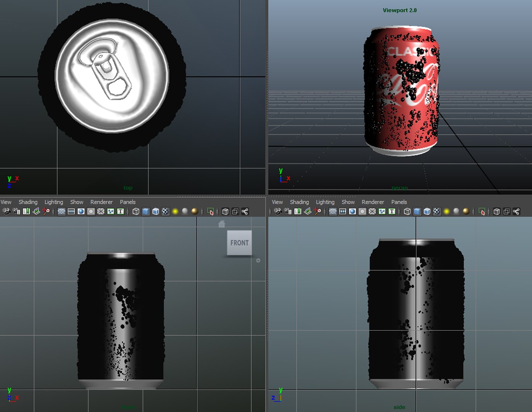
Task: Open Lighting menu of front panel
Action: click(54, 202)
